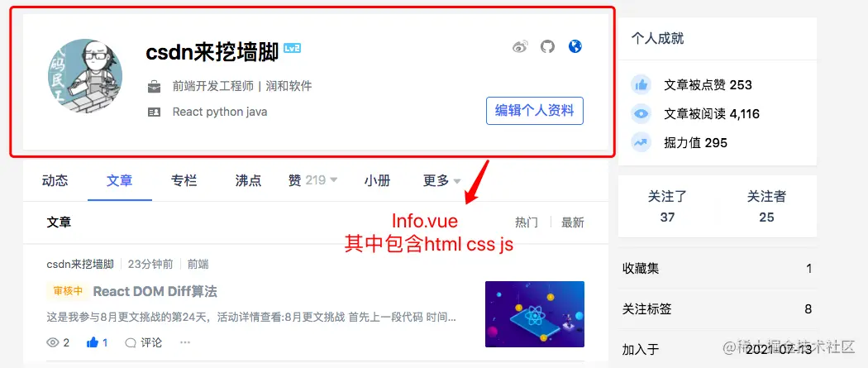Open the Weibo profile icon
This screenshot has height=368, width=868.
[x=520, y=46]
